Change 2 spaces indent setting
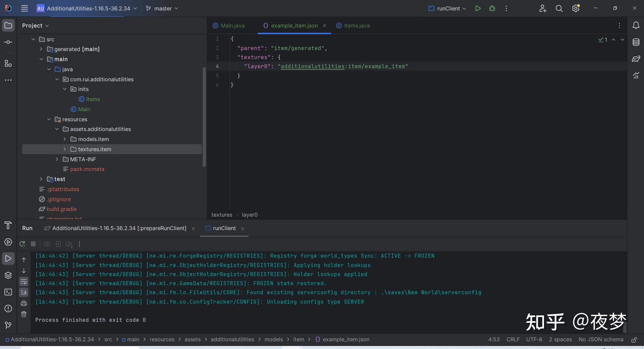Image resolution: width=644 pixels, height=349 pixels. 560,340
